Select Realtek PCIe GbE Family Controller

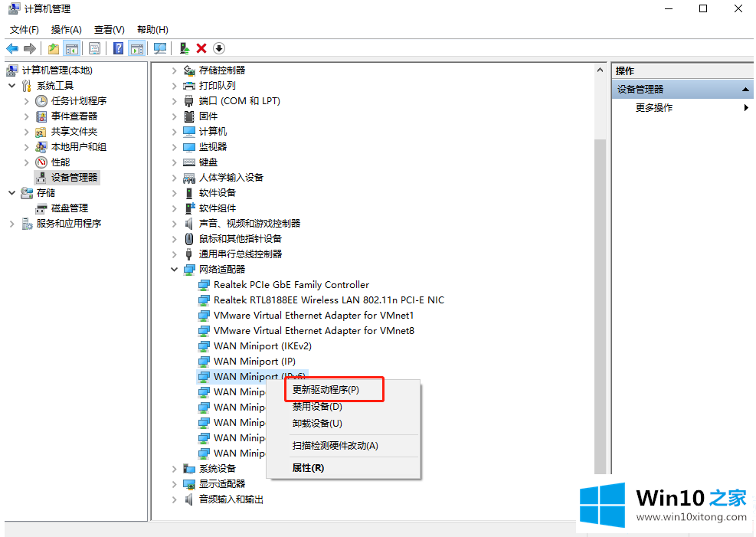tap(291, 285)
